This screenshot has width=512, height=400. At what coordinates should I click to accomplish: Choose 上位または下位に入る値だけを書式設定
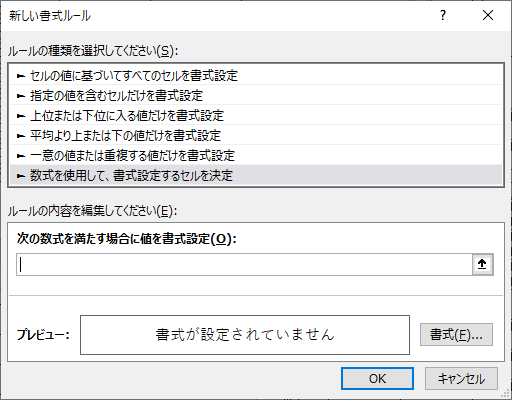pos(256,116)
